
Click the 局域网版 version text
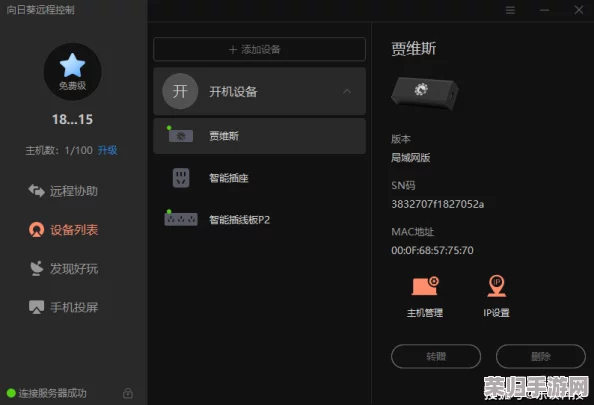point(411,158)
